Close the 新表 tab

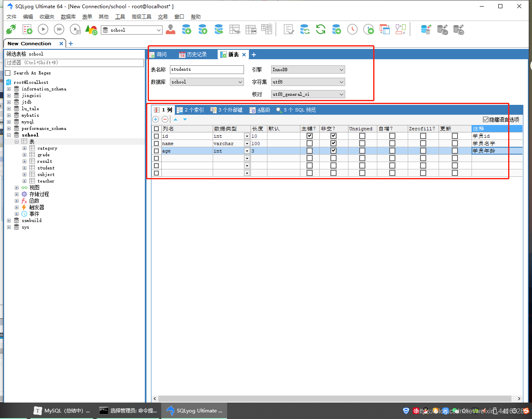pyautogui.click(x=244, y=54)
